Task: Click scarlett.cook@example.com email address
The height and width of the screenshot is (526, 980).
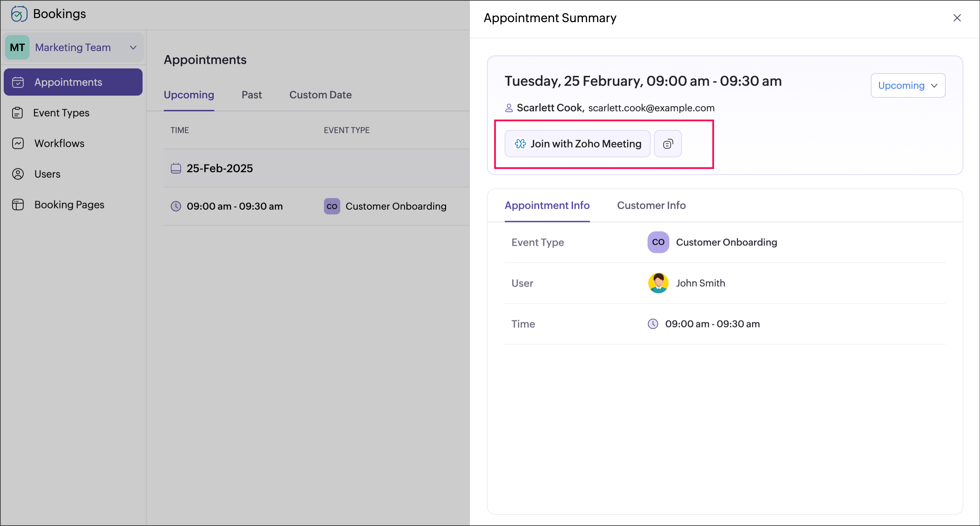Action: pos(651,108)
